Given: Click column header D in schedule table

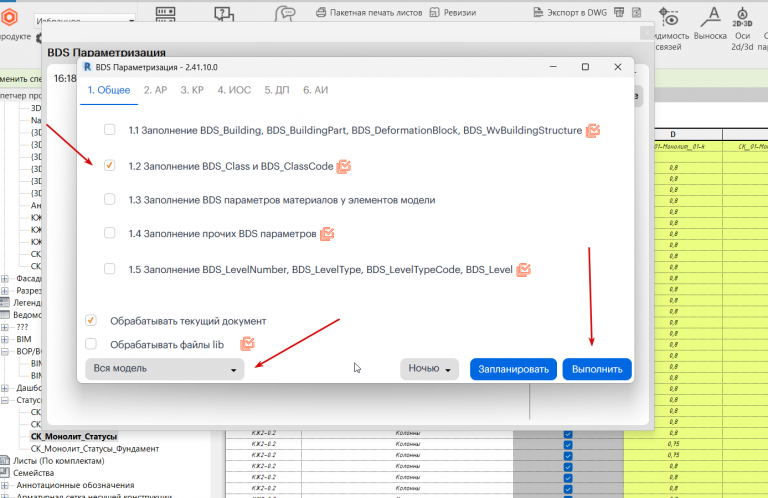Looking at the screenshot, I should click(673, 134).
